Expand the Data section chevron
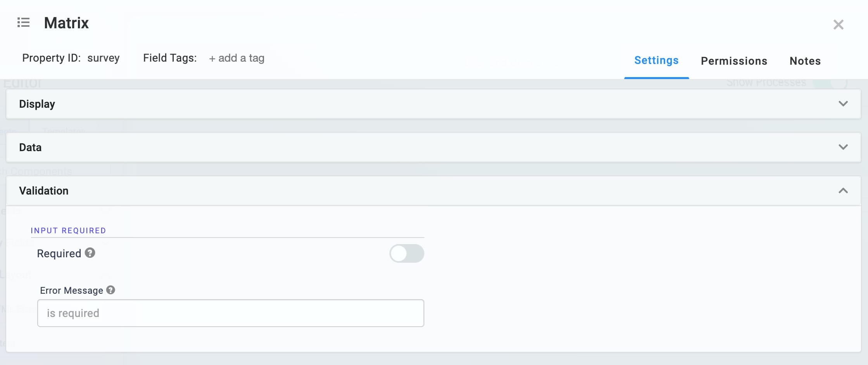 [x=843, y=147]
